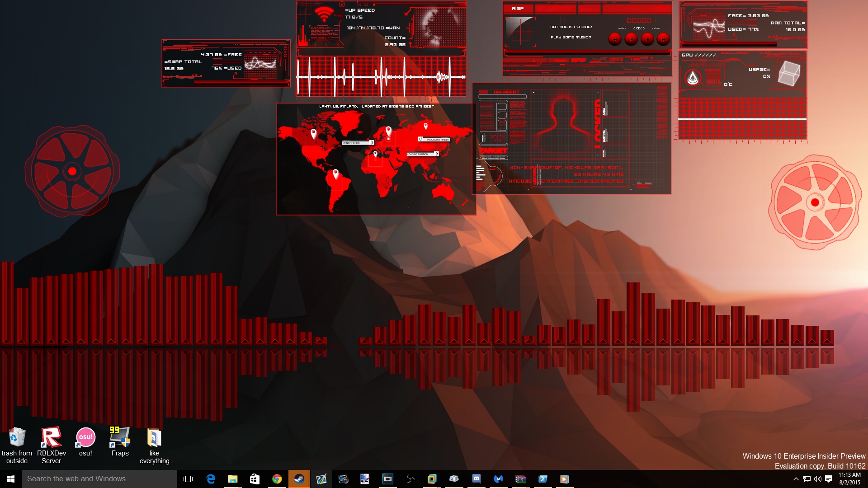Open WinRAR from the taskbar

click(521, 479)
